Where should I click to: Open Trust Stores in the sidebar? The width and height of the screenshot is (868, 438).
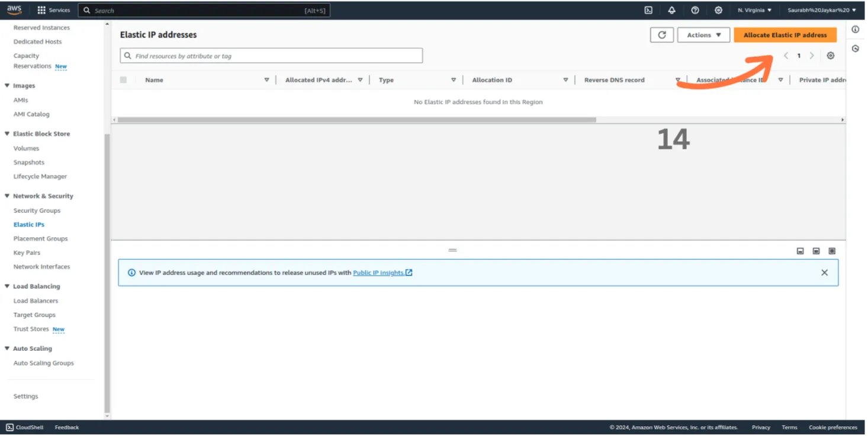point(31,329)
